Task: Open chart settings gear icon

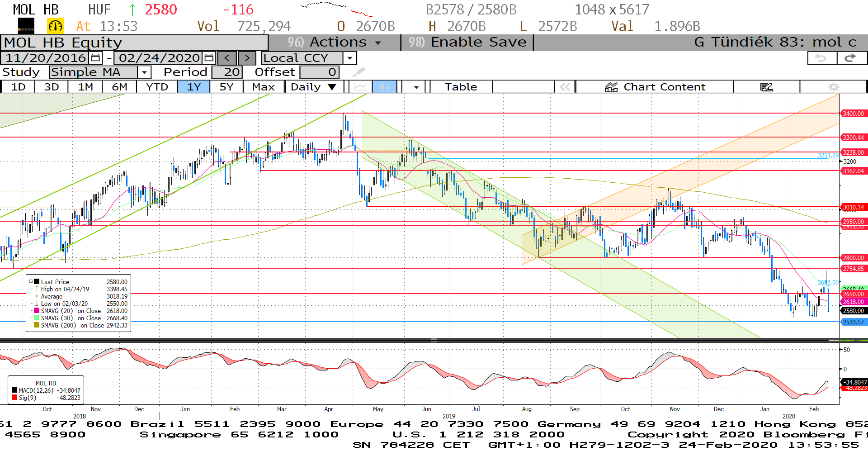Action: pyautogui.click(x=833, y=87)
